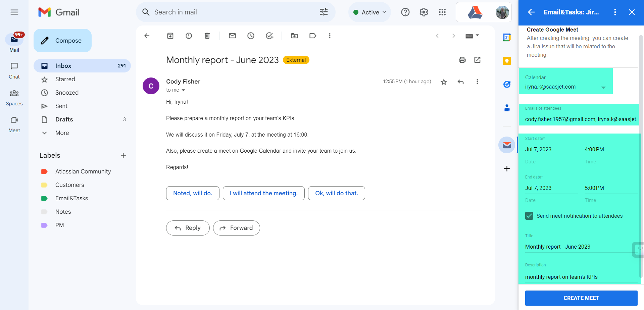This screenshot has width=644, height=310.
Task: Star the message from Cody Fisher
Action: pyautogui.click(x=444, y=82)
